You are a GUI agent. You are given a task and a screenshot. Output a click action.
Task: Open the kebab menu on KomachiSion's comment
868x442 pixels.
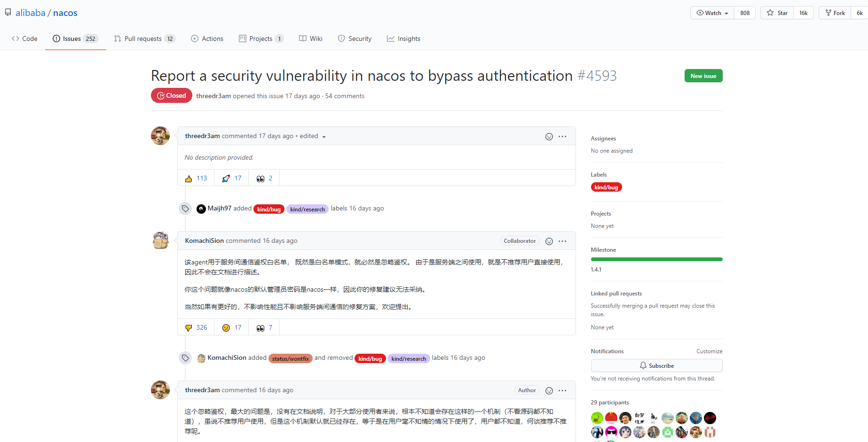coord(562,240)
